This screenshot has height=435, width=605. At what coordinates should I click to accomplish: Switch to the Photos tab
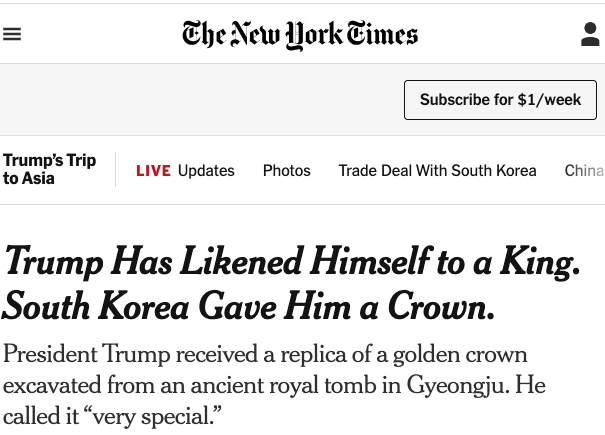[x=287, y=171]
